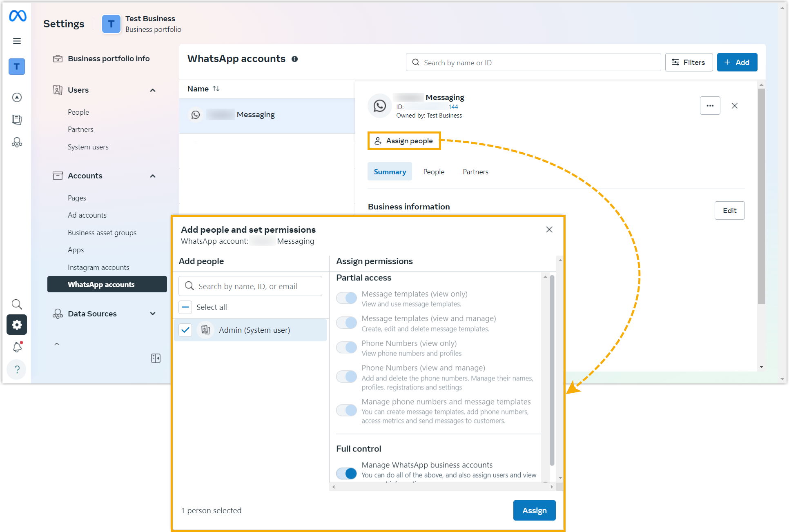
Task: Click the Select all checkbox
Action: 185,307
